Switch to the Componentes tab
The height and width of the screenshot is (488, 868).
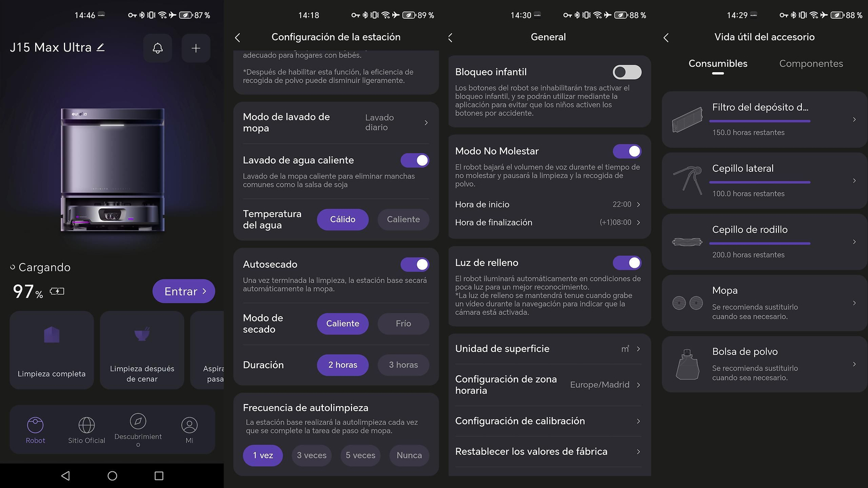tap(811, 64)
